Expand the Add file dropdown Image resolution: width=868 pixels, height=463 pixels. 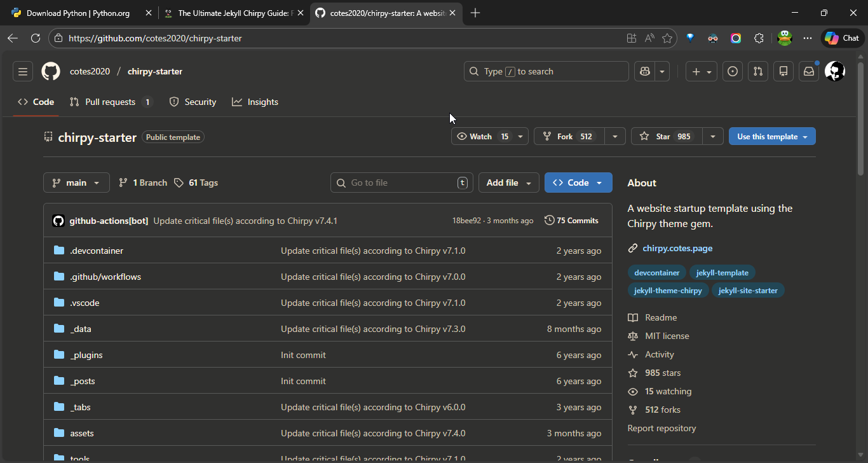pos(508,183)
